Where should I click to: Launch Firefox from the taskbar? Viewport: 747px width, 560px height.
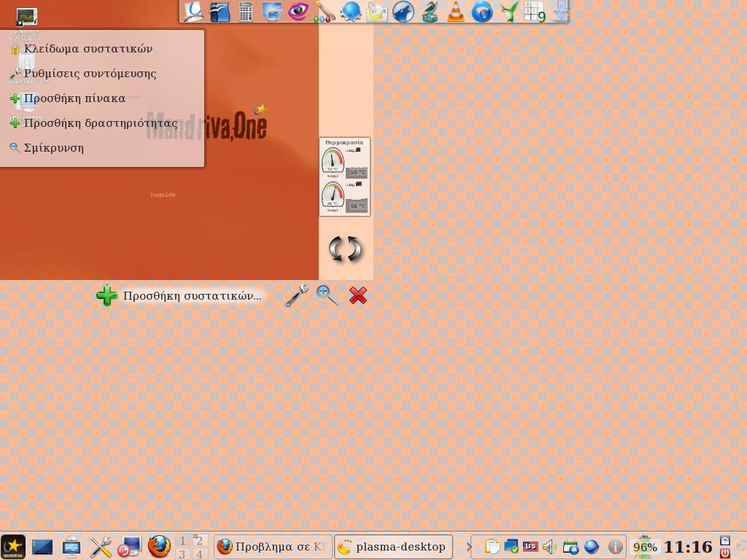point(159,547)
